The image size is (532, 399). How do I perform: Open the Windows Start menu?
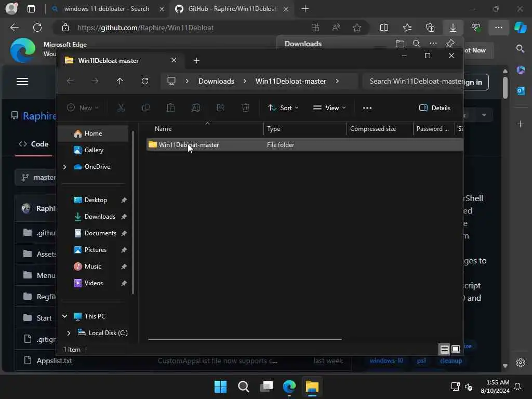click(220, 387)
